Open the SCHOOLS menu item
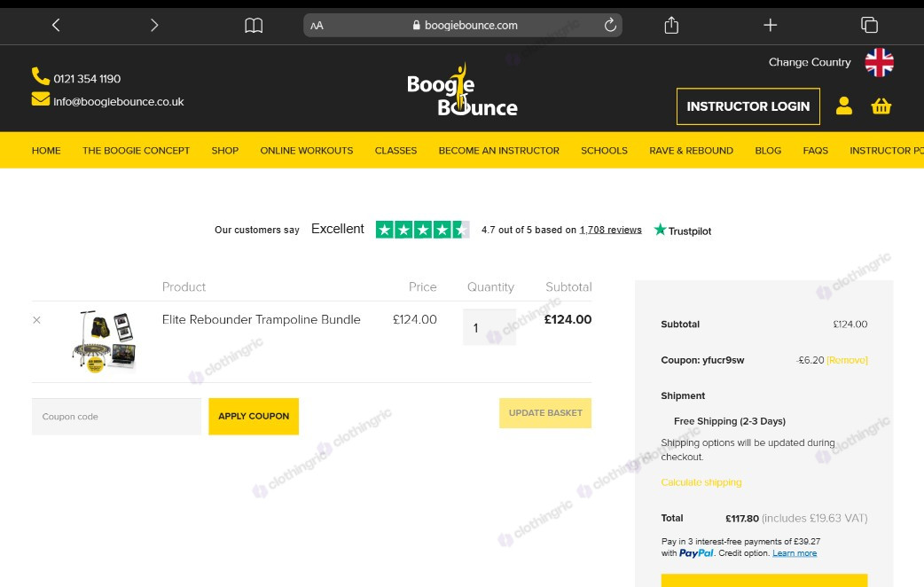 point(604,151)
